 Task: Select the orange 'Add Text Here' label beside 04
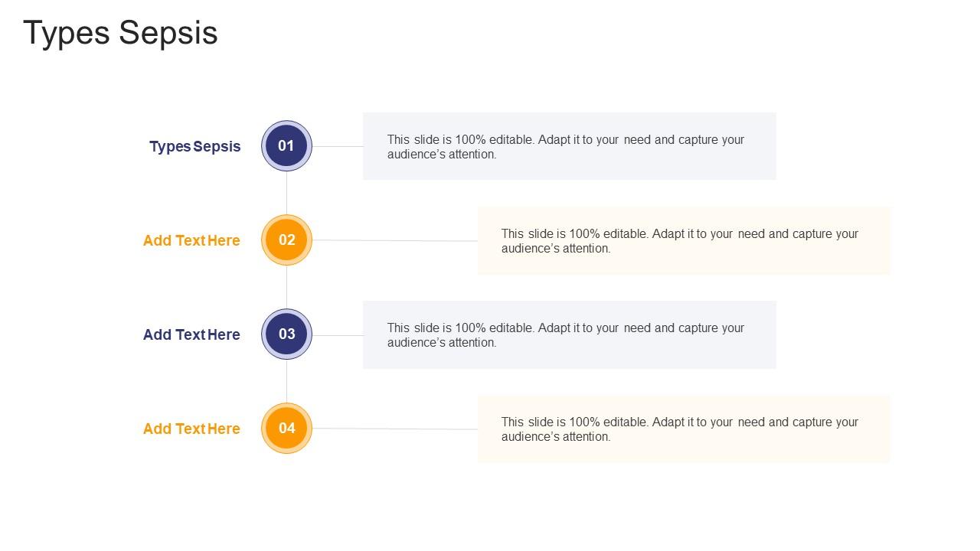pyautogui.click(x=191, y=429)
